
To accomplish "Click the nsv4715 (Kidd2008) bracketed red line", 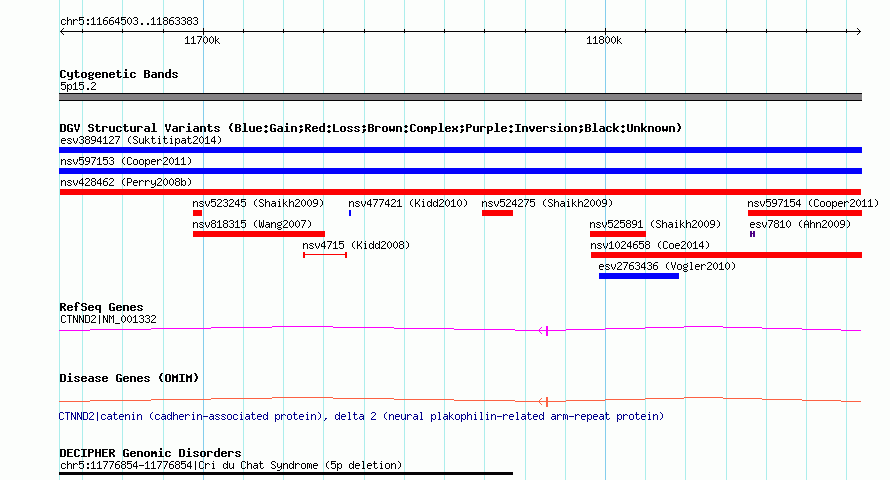I will pyautogui.click(x=325, y=255).
